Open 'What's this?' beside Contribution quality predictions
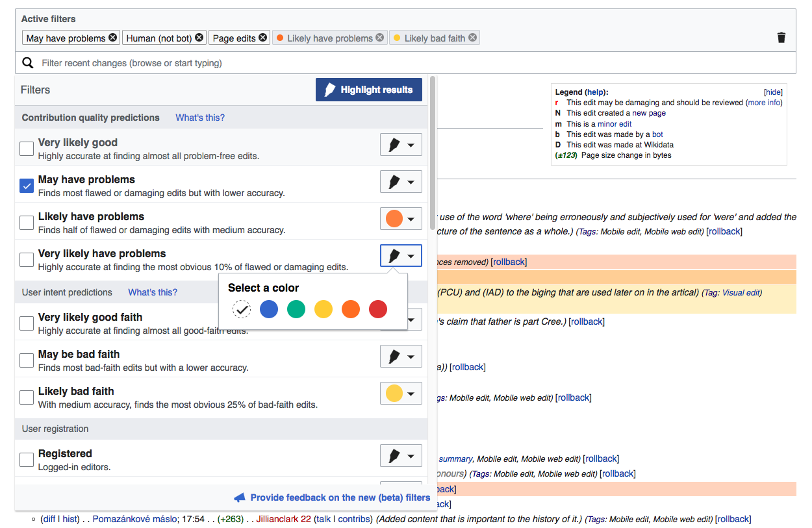The width and height of the screenshot is (812, 528). (200, 118)
